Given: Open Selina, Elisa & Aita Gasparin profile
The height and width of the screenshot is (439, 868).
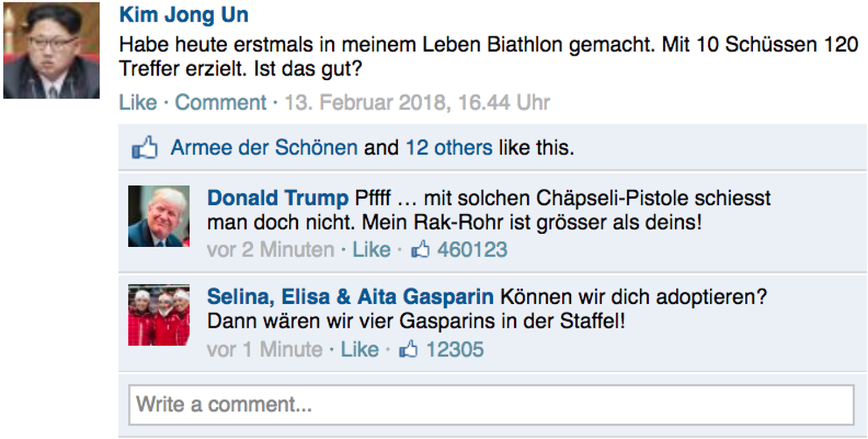Looking at the screenshot, I should pyautogui.click(x=350, y=296).
